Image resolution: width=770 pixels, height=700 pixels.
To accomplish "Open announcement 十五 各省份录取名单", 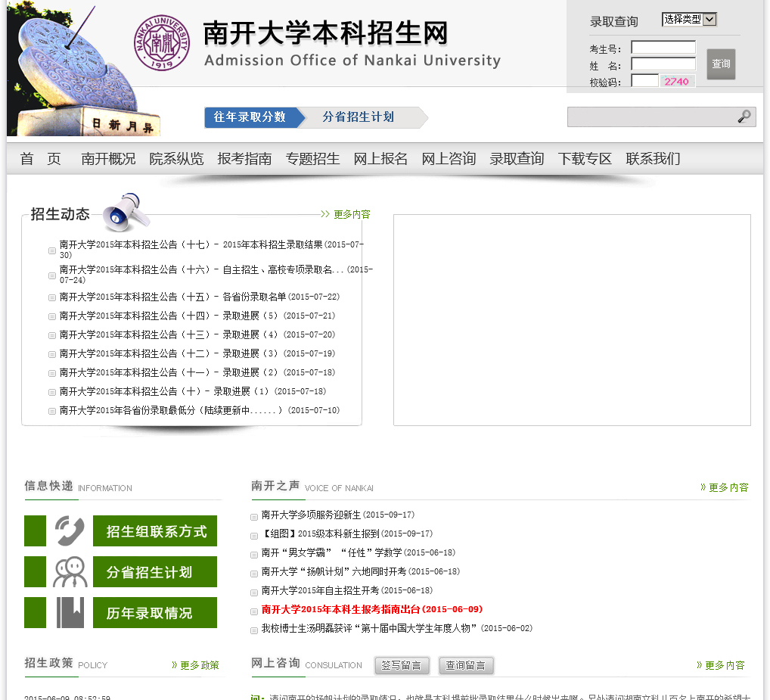I will pyautogui.click(x=200, y=297).
